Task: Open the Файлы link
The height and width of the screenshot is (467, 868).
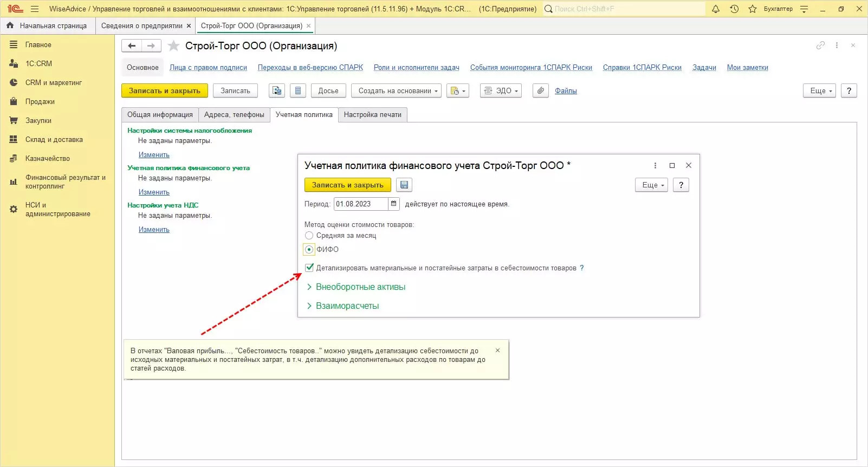Action: coord(566,90)
